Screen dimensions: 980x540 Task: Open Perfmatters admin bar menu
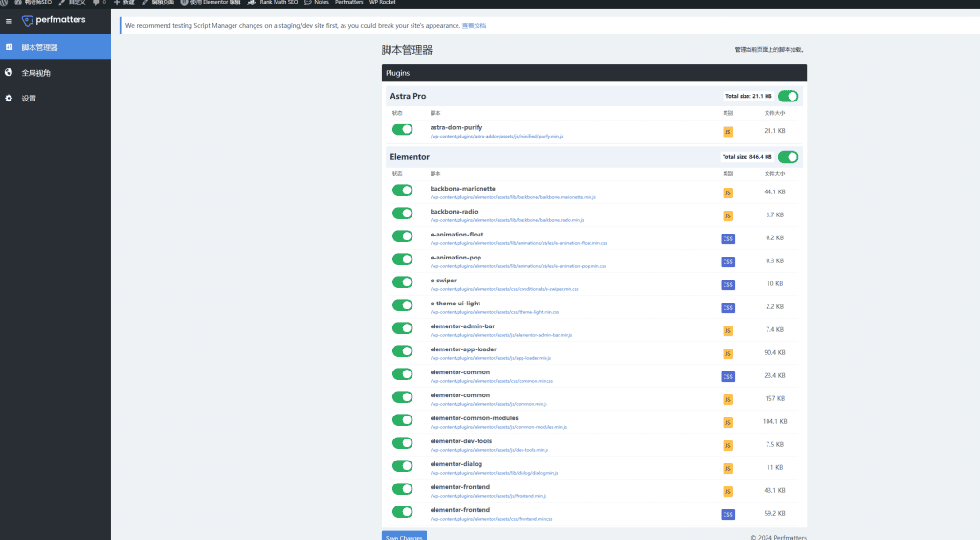coord(348,3)
